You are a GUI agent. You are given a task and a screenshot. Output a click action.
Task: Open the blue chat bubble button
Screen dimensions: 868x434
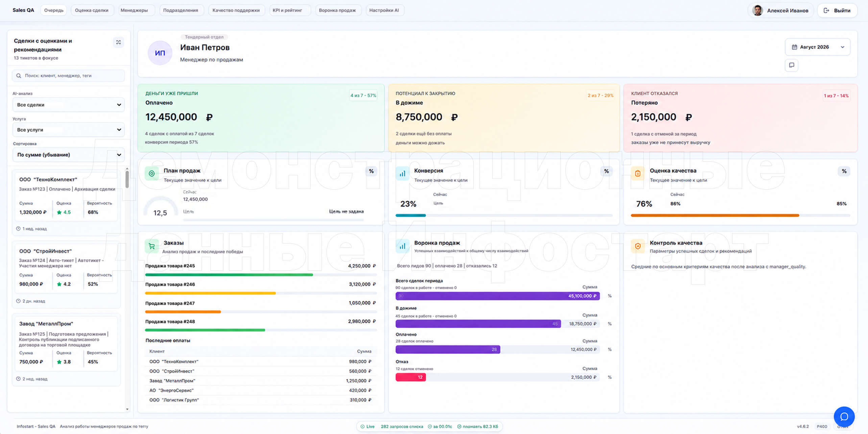[844, 416]
